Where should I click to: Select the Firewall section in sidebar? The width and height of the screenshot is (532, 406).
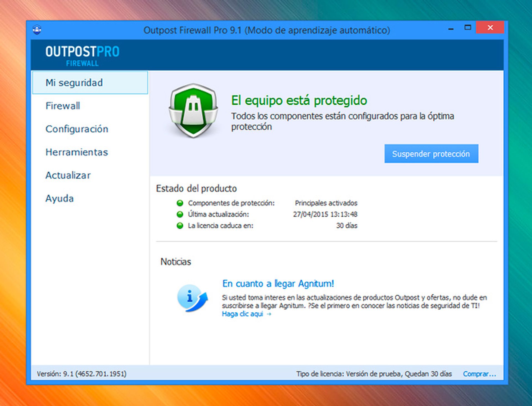(x=63, y=106)
